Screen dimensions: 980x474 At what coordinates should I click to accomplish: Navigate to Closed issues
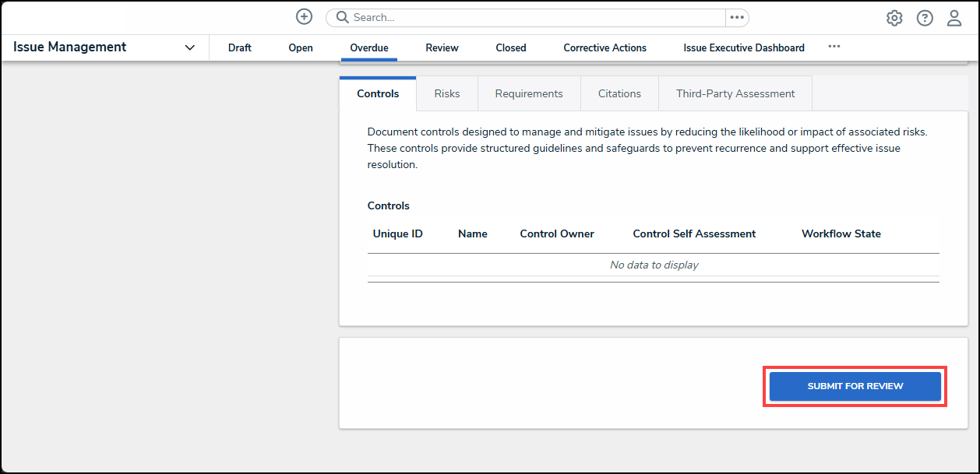(511, 47)
